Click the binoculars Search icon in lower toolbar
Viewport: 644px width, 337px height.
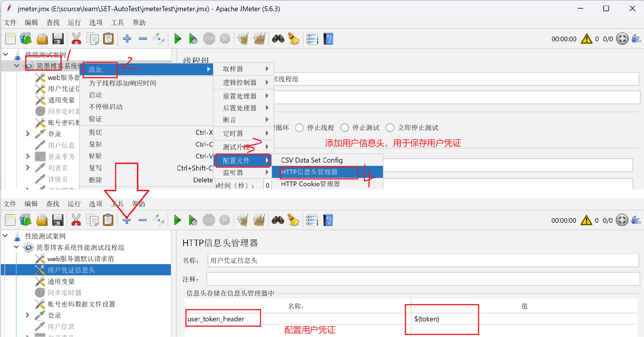[x=278, y=220]
